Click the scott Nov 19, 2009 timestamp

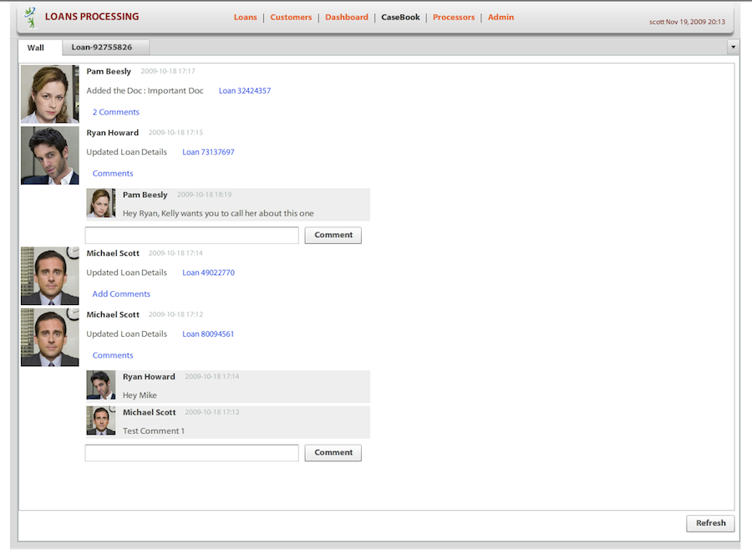(687, 22)
